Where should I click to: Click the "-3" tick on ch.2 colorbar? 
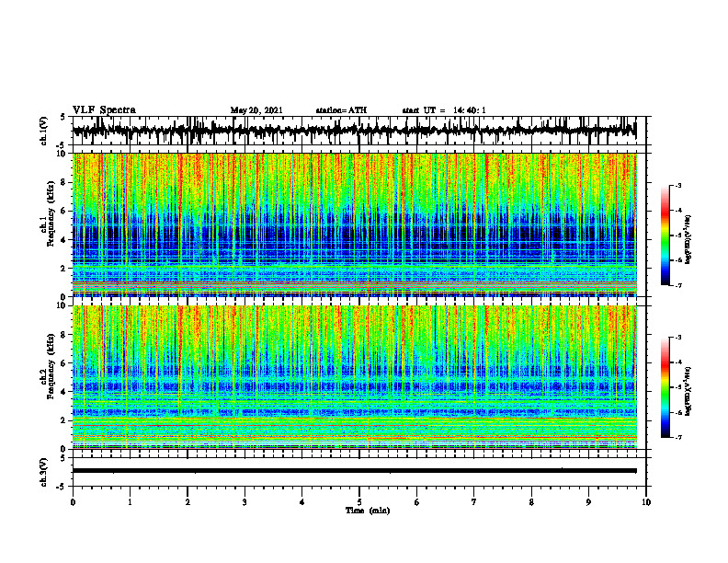click(678, 338)
